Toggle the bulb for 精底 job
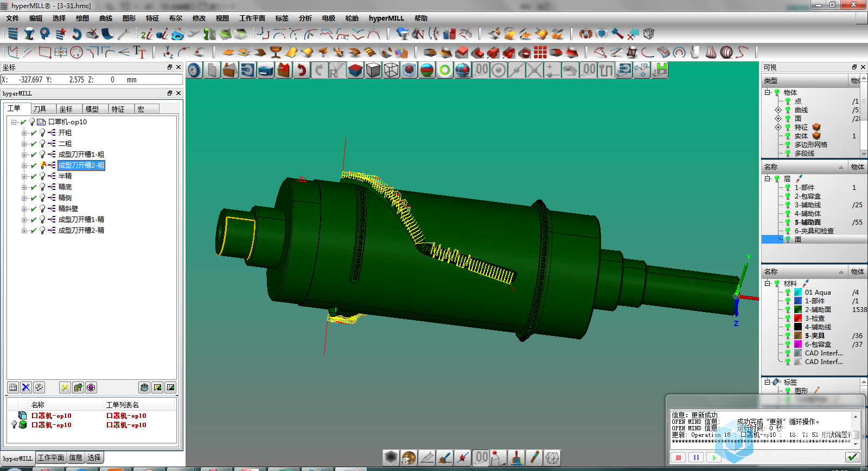868x471 pixels. (42, 187)
